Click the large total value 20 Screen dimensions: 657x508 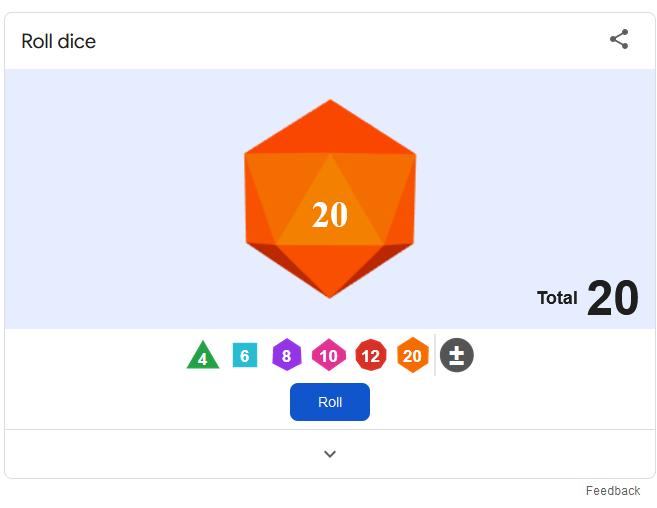613,298
